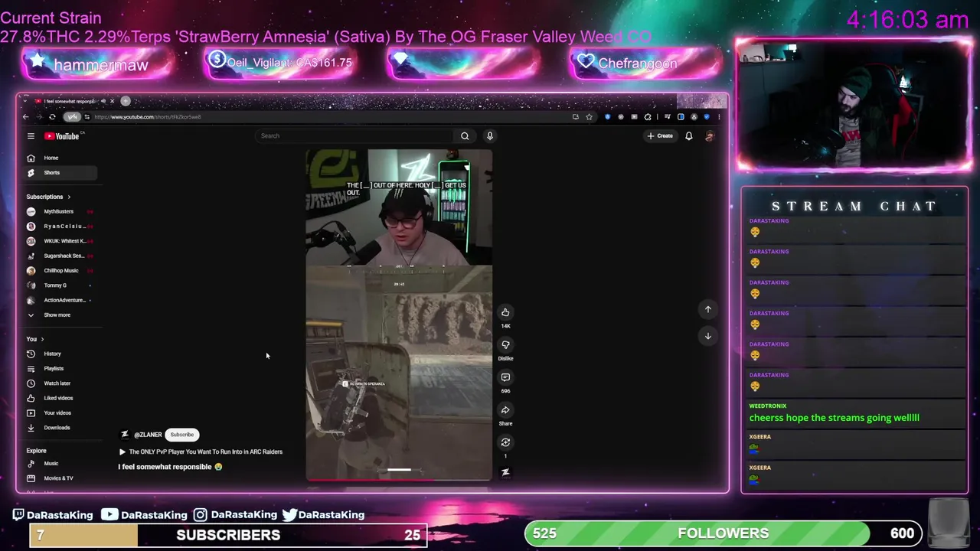Screen dimensions: 980x551
Task: Open the linked 'The ONLY PvP Player' video
Action: tap(201, 452)
